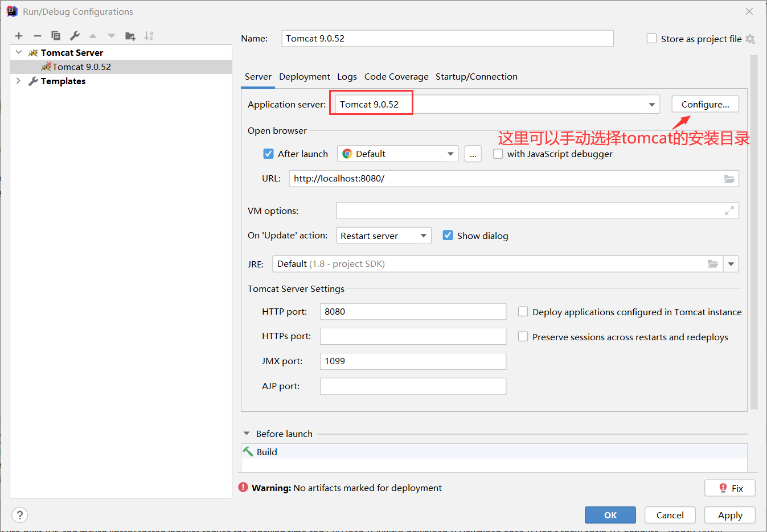767x532 pixels.
Task: Select the Server tab
Action: 258,77
